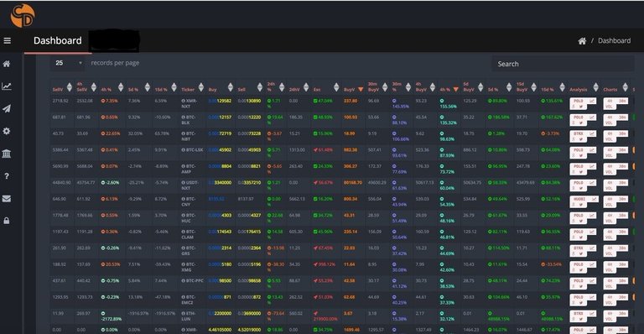Click the breadcrumb home icon
This screenshot has height=334, width=644.
582,40
